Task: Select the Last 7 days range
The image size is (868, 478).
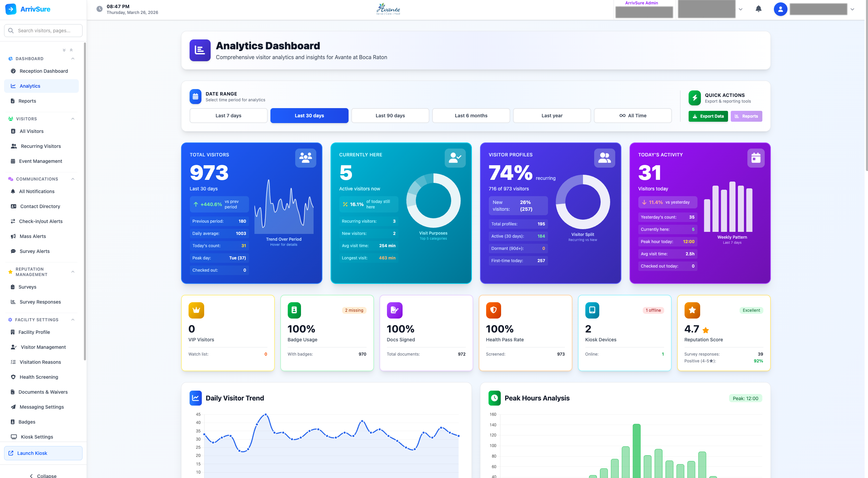Action: [228, 116]
